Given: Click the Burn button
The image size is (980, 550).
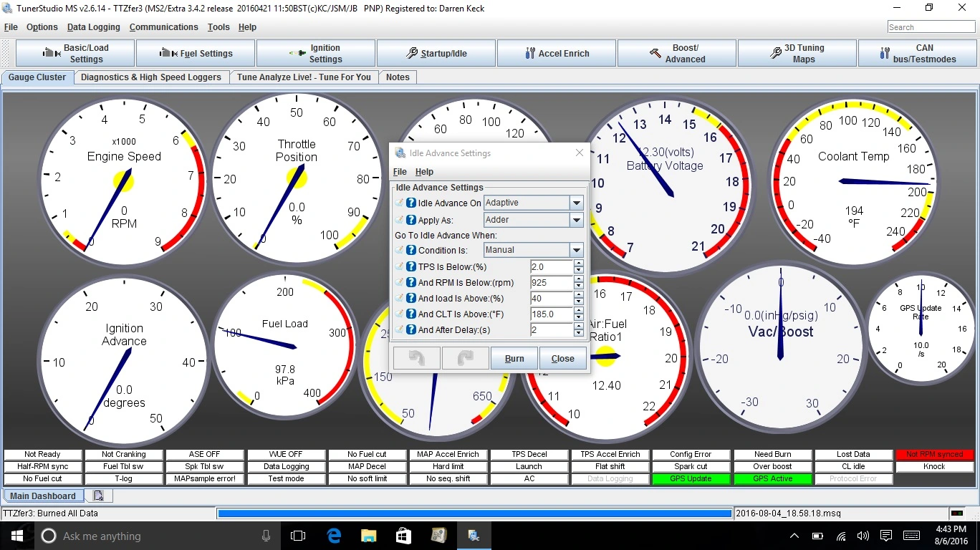Looking at the screenshot, I should click(x=514, y=358).
